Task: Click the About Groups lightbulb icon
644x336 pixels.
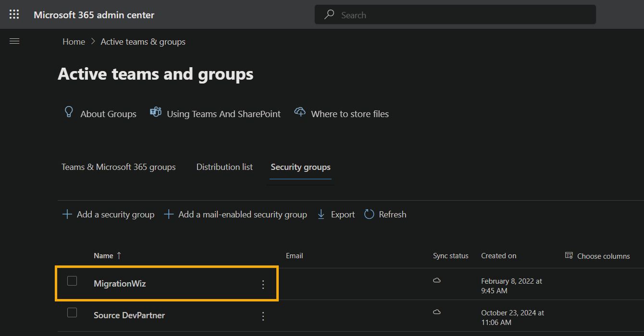Action: tap(69, 112)
